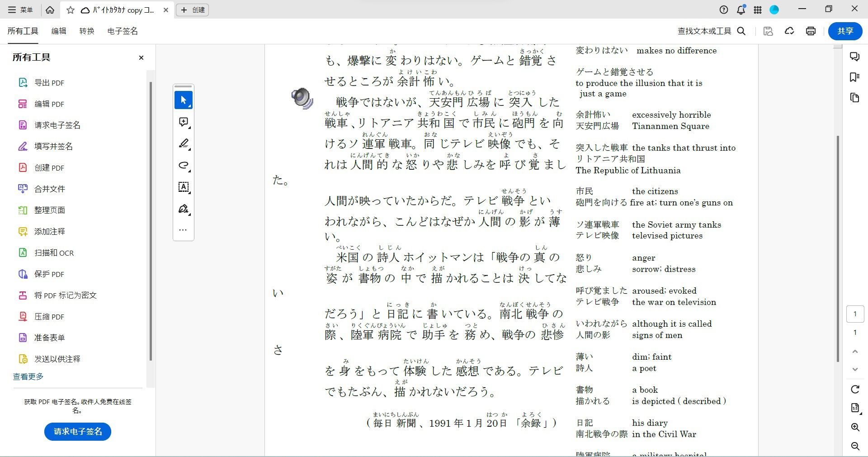Open the Fill & Sign pen tool
The image size is (868, 457).
coord(183,209)
